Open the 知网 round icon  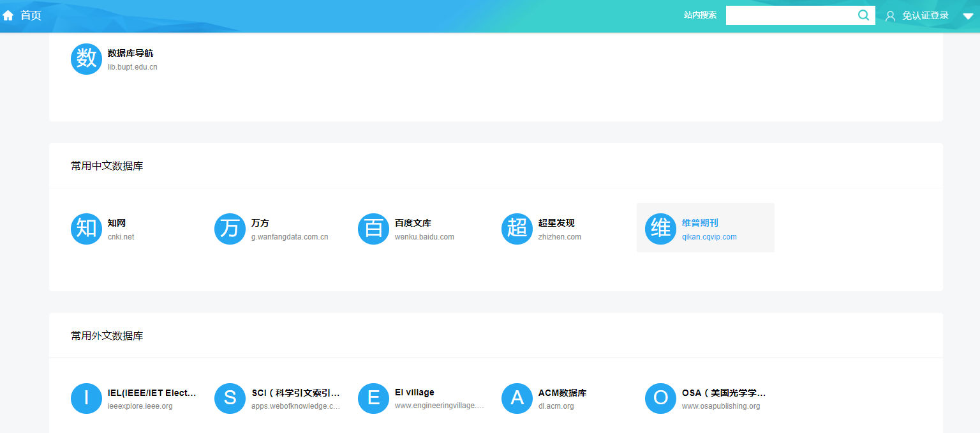pyautogui.click(x=86, y=229)
